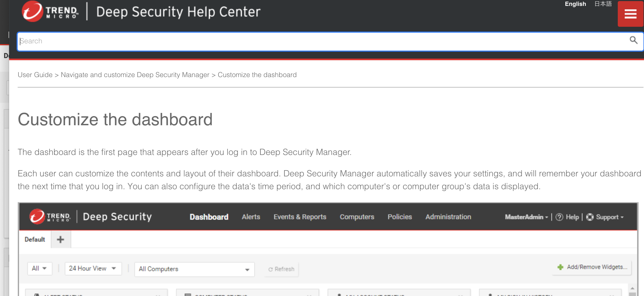Select Events & Reports in the screenshot

[x=300, y=217]
